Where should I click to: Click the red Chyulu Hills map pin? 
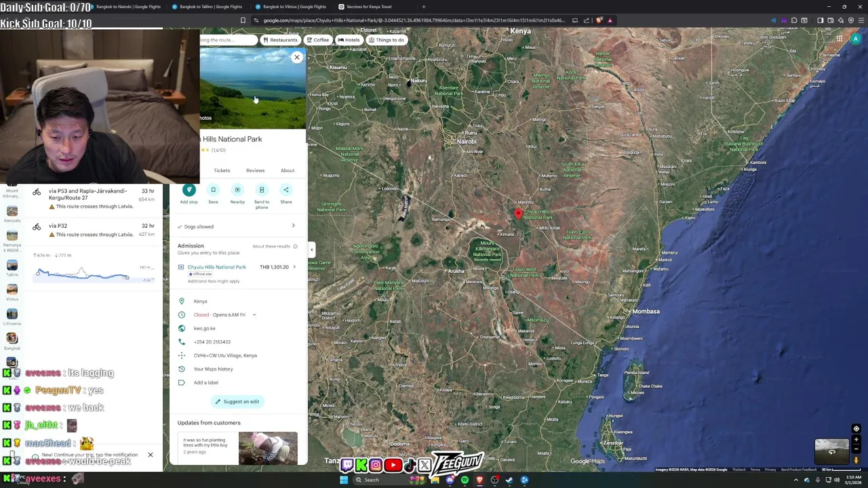click(518, 214)
